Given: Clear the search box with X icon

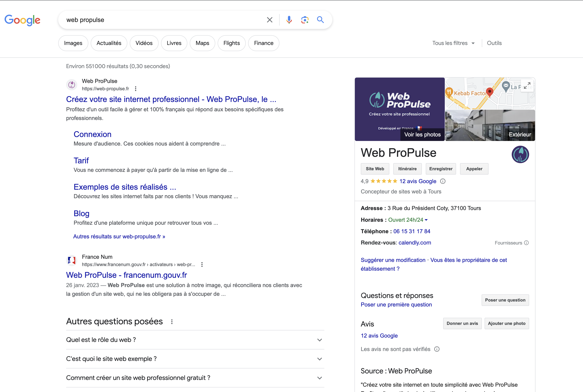Looking at the screenshot, I should (270, 20).
